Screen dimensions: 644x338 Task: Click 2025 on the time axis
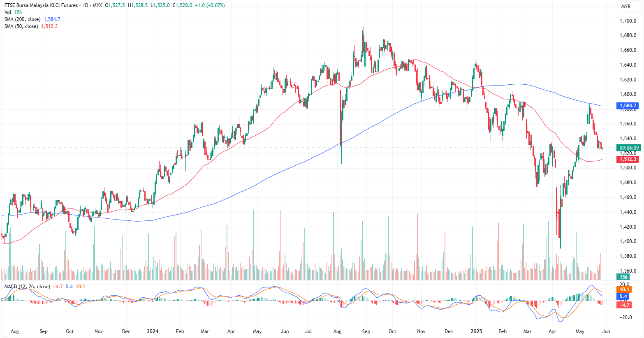point(476,331)
